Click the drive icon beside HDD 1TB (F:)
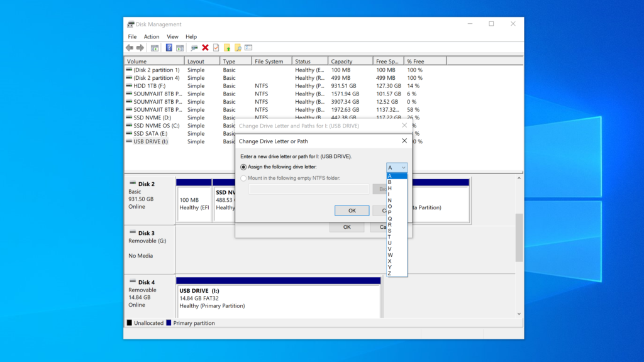 click(129, 85)
